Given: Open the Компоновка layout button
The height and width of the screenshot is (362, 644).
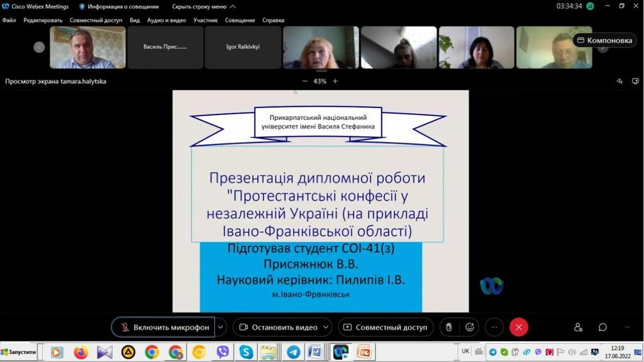Looking at the screenshot, I should coord(604,40).
